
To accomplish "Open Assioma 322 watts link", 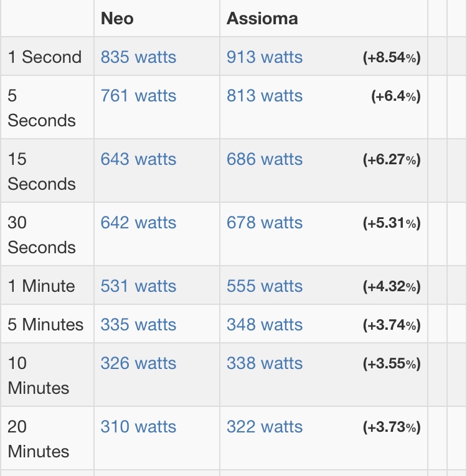I will pyautogui.click(x=265, y=426).
